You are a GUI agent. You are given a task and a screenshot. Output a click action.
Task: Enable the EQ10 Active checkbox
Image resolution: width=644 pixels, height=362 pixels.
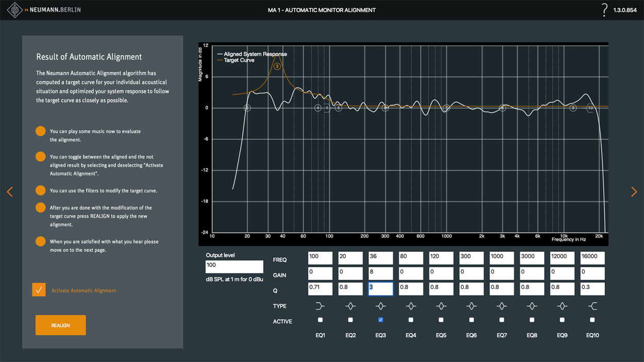592,320
